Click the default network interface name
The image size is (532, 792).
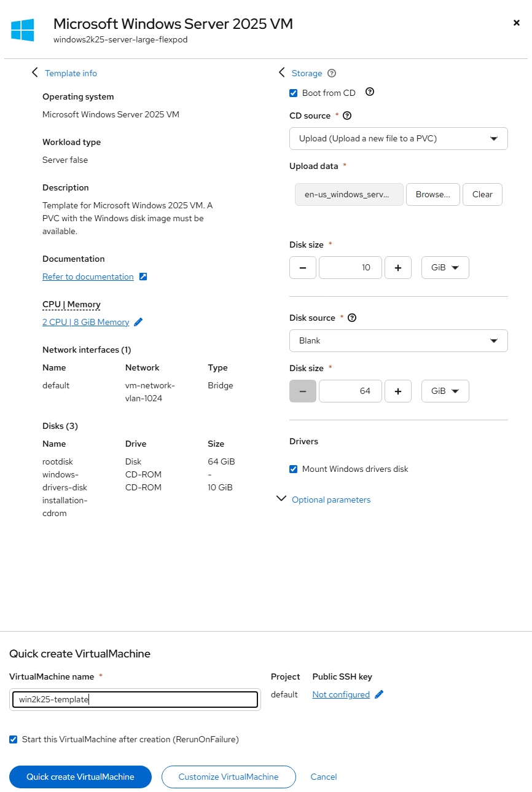56,385
